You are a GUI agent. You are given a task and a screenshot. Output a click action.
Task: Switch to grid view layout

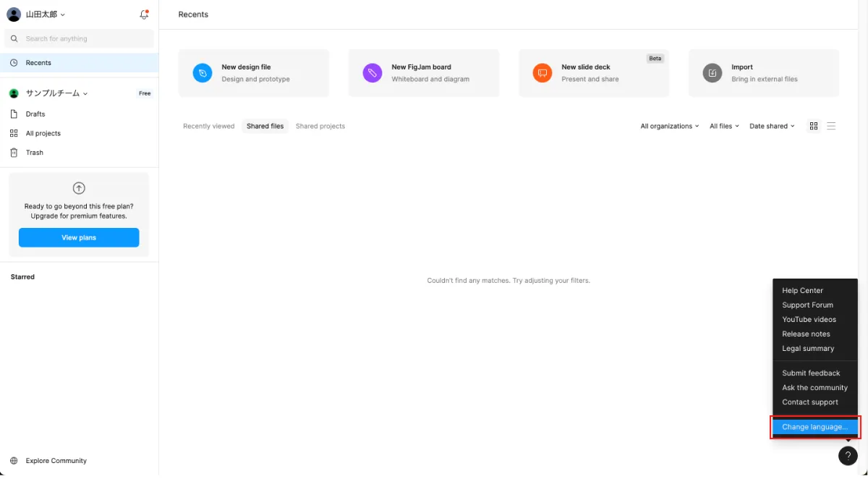pos(814,126)
